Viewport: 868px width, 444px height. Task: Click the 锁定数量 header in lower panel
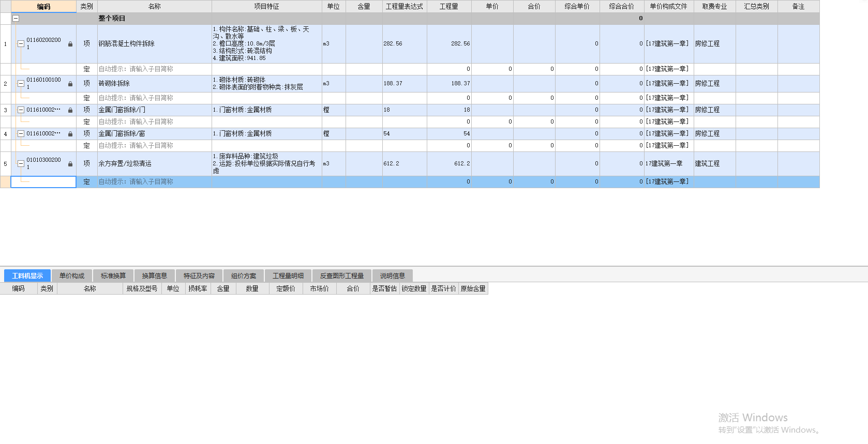(414, 288)
